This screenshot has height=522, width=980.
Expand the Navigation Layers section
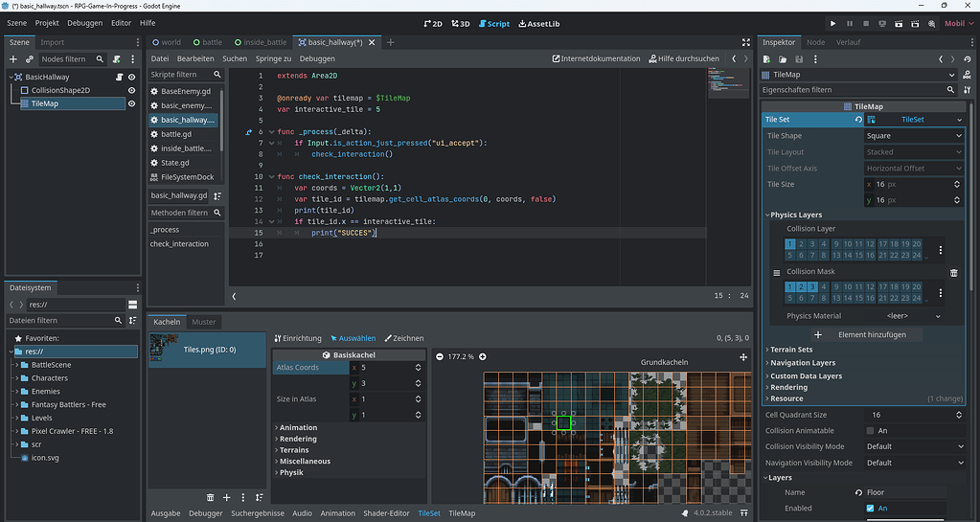[803, 363]
